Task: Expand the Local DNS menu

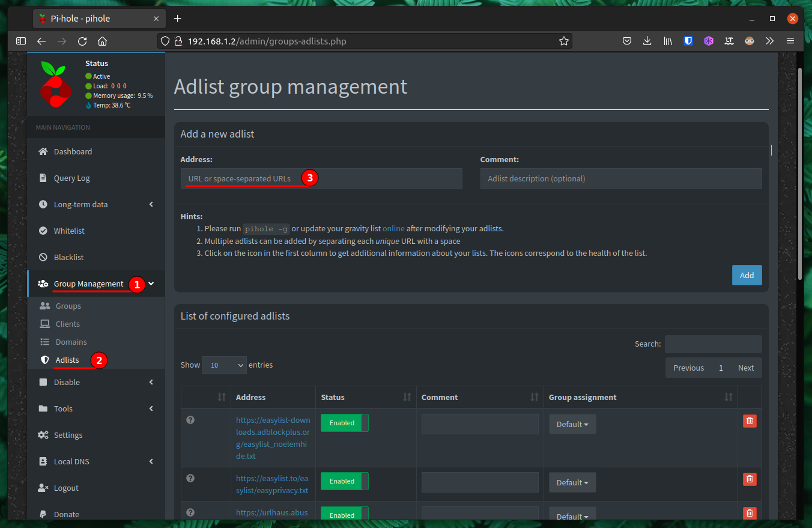Action: (96, 461)
